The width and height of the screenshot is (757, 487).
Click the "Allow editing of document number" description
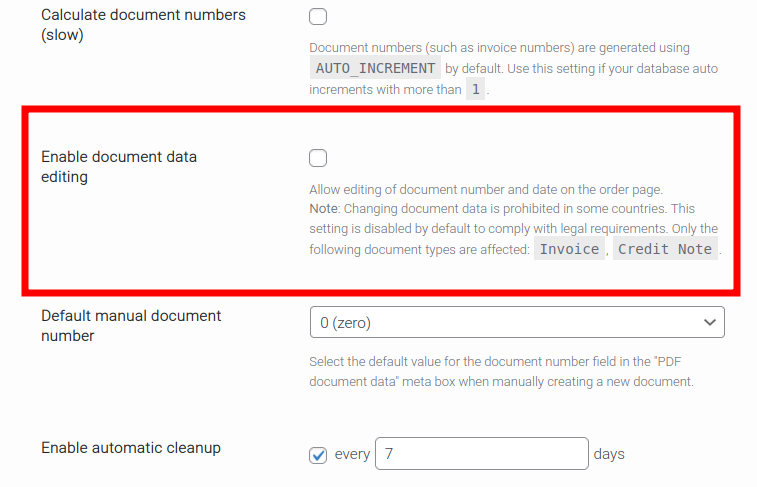485,189
